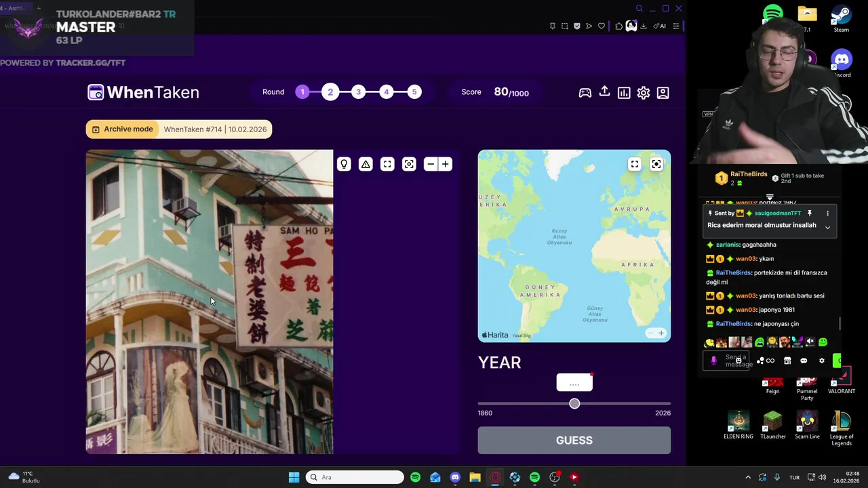The width and height of the screenshot is (868, 488).
Task: Select Round 4 step
Action: [x=386, y=92]
